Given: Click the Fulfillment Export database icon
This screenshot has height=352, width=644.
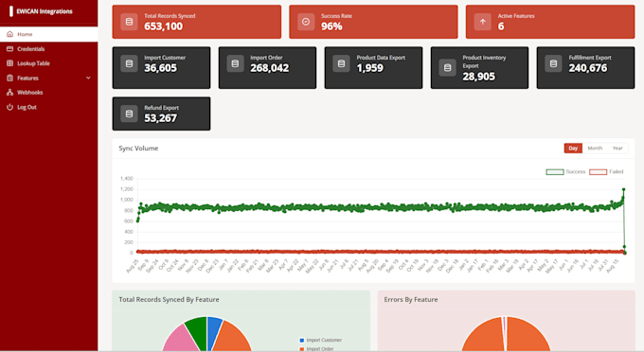Looking at the screenshot, I should pyautogui.click(x=553, y=63).
